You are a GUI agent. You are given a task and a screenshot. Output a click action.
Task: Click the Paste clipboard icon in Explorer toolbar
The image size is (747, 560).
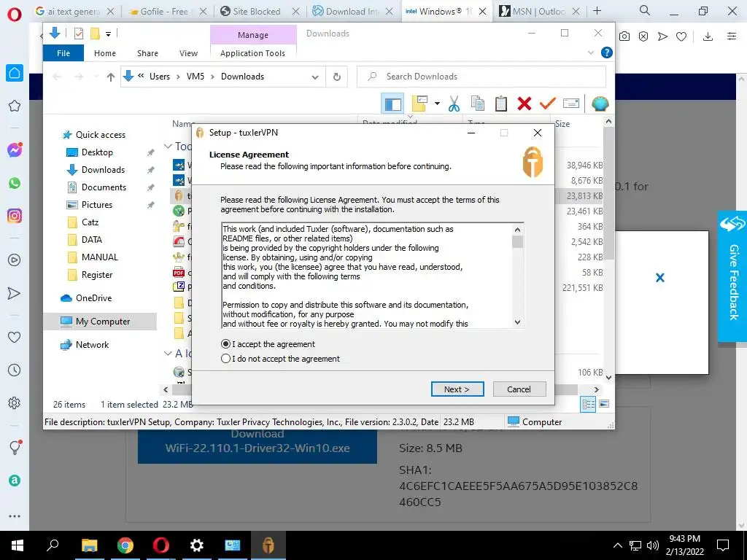(500, 104)
